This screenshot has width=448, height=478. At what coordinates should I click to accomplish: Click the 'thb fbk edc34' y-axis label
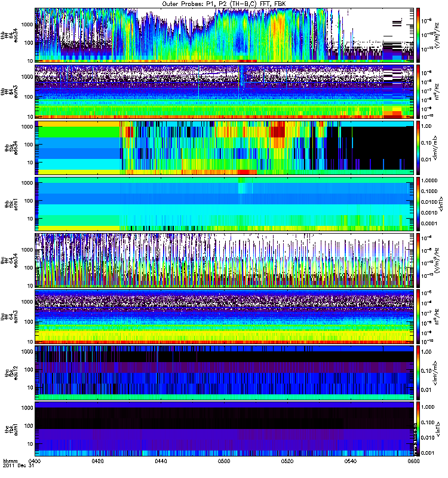pyautogui.click(x=11, y=148)
